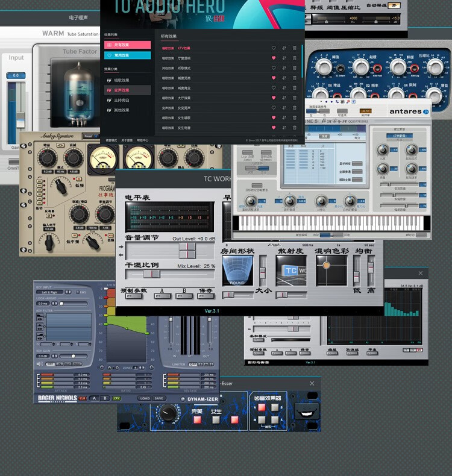The width and height of the screenshot is (452, 476).
Task: Click the 预制参数 preset button in TC Works reverb
Action: (134, 296)
